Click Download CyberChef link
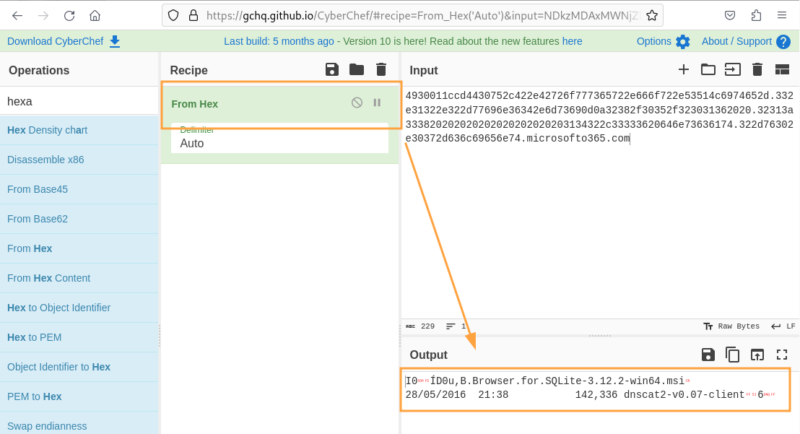The width and height of the screenshot is (800, 434). (64, 41)
